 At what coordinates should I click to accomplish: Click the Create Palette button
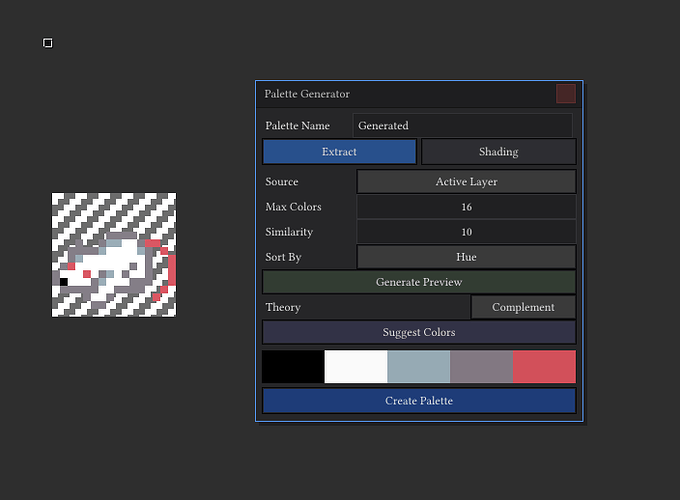tap(419, 401)
